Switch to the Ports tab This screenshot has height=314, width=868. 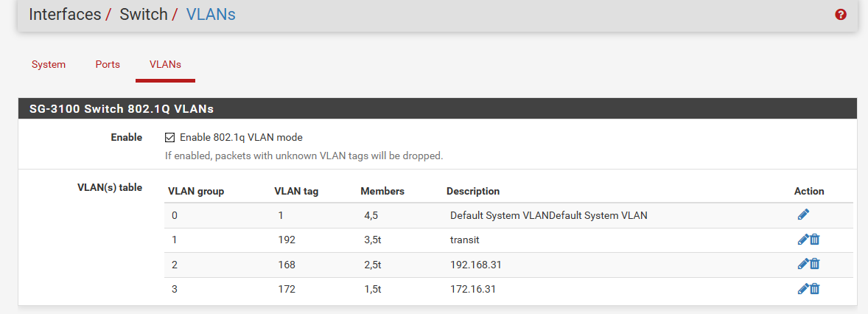108,64
